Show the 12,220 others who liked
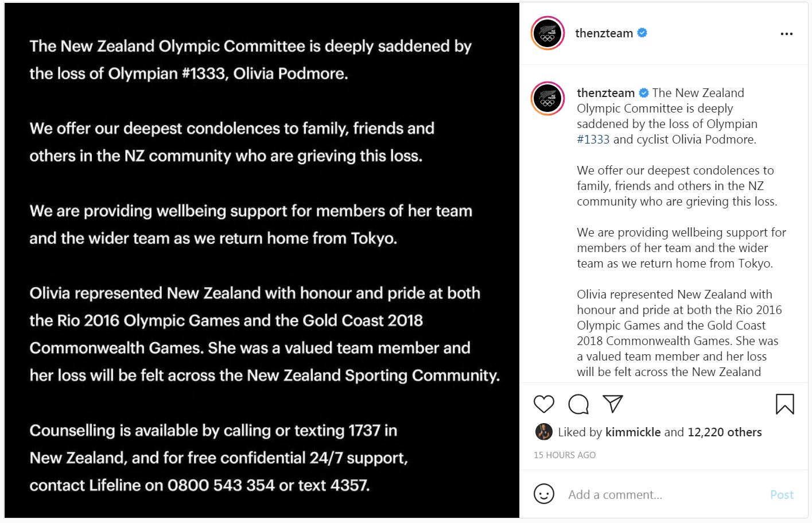The image size is (812, 523). click(x=724, y=432)
